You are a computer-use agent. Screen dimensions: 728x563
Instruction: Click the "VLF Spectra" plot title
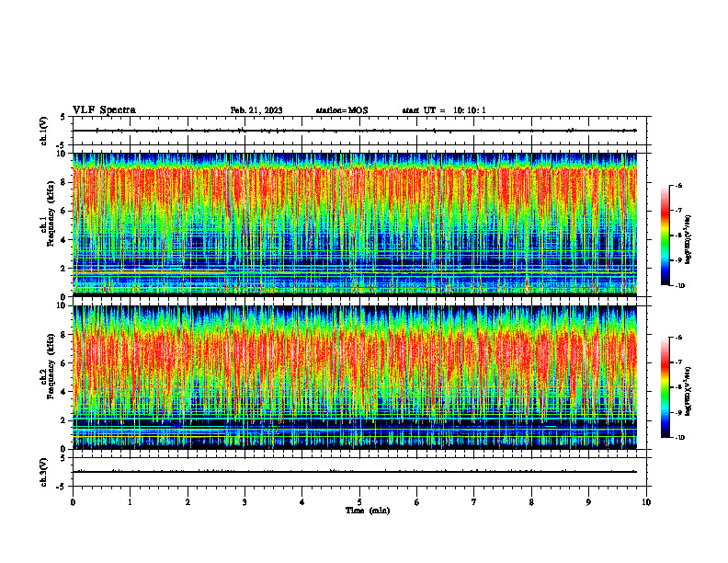(x=104, y=110)
